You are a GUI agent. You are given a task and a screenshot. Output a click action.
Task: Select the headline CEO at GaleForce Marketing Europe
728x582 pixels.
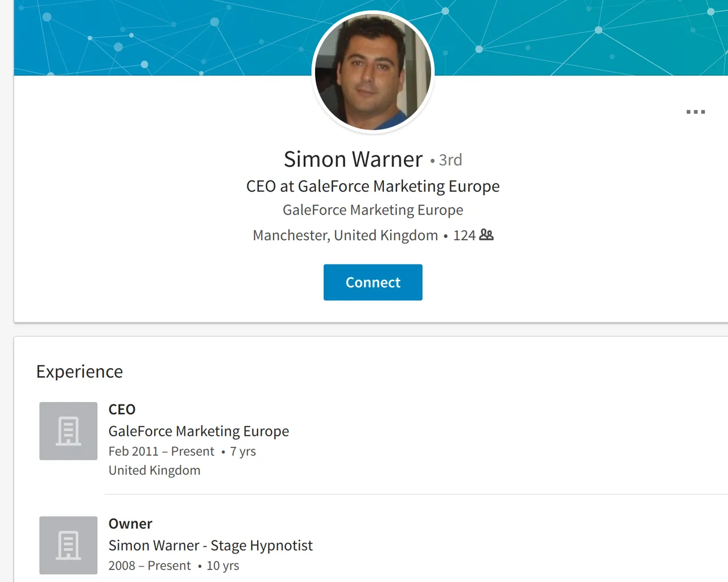tap(373, 187)
